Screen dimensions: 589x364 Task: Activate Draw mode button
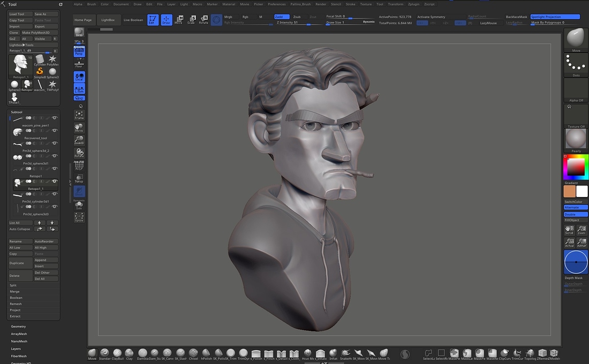(166, 20)
